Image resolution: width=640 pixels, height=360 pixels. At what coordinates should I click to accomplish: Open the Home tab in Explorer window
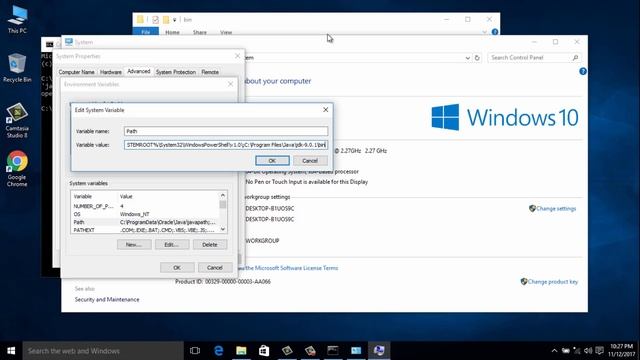[x=172, y=32]
